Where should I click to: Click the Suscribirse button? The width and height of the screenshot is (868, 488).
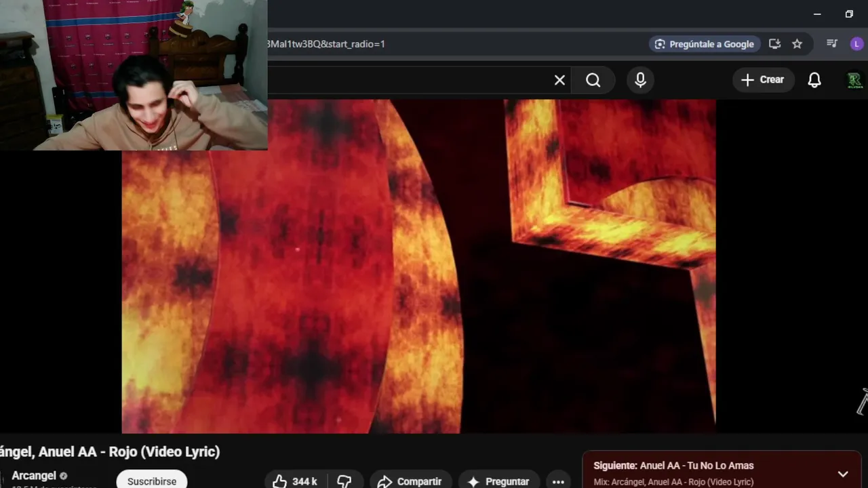click(152, 480)
